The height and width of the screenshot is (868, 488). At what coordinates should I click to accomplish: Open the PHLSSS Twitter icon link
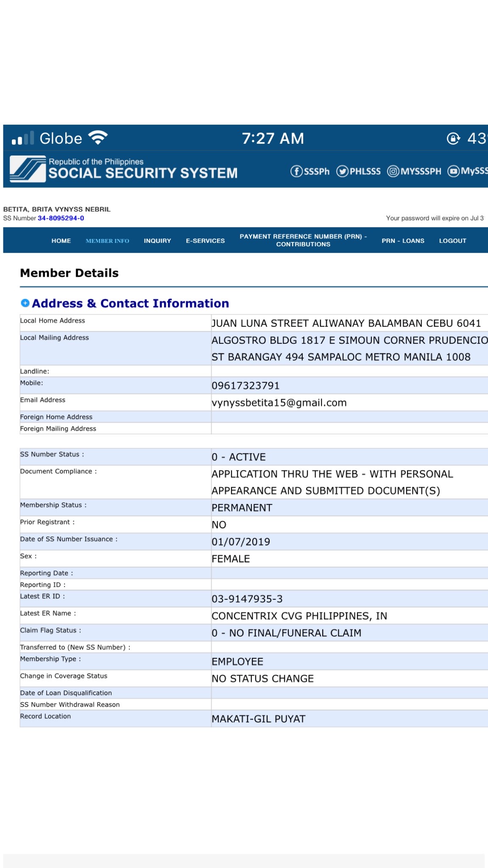point(342,171)
